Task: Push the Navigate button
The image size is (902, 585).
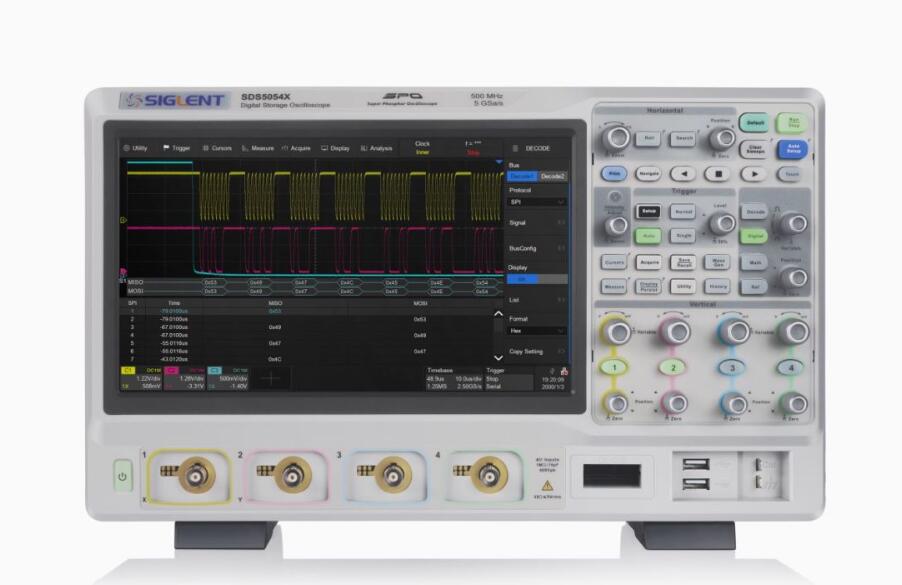Action: click(x=648, y=174)
